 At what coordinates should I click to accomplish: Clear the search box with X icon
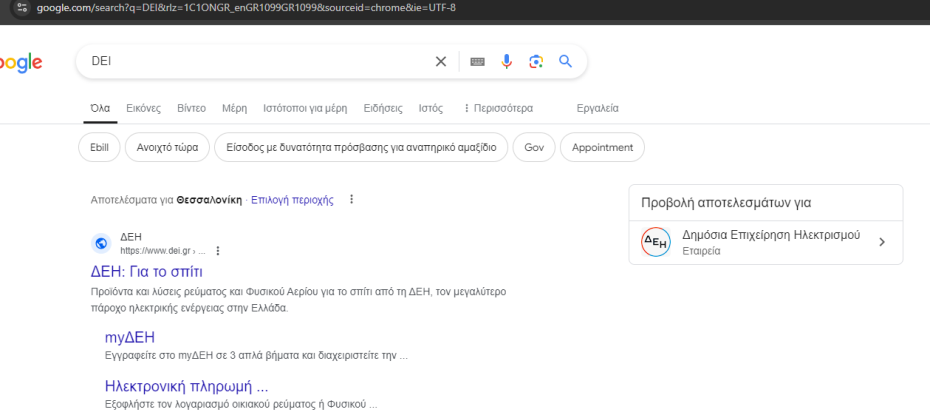441,62
